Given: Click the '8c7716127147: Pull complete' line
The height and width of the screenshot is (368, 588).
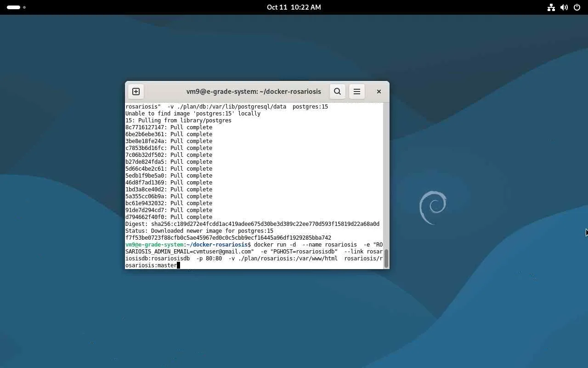Looking at the screenshot, I should [x=169, y=127].
